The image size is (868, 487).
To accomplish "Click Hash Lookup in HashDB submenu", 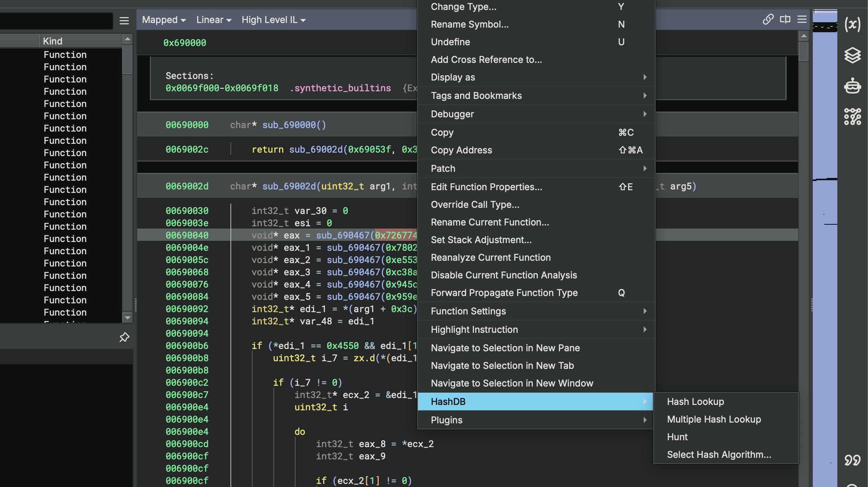I will [x=726, y=401].
